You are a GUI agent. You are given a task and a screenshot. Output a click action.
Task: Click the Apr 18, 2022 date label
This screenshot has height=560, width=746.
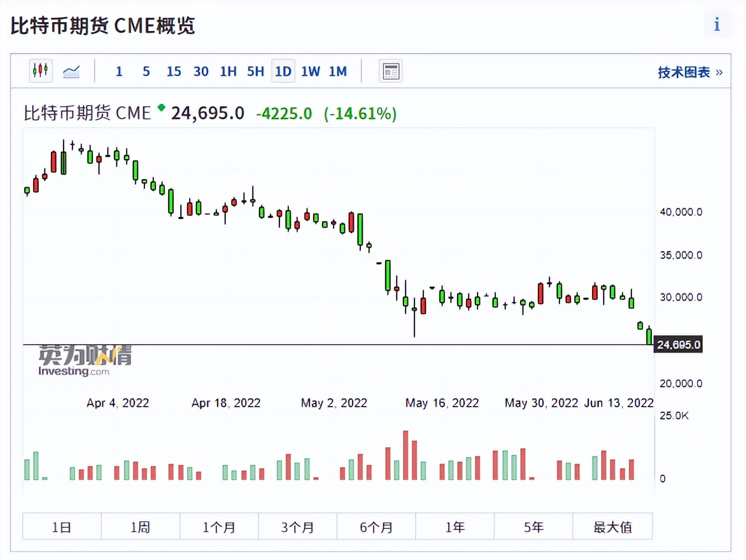click(x=226, y=403)
